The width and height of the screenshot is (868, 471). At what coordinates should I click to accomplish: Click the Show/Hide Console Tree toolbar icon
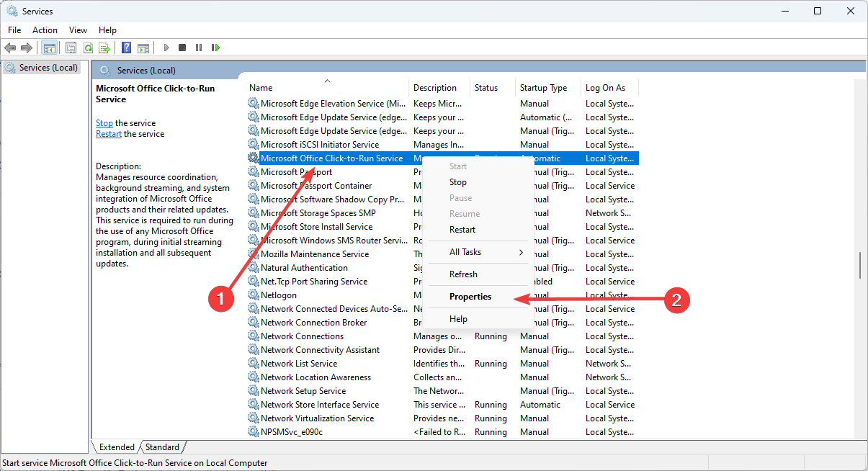click(49, 48)
